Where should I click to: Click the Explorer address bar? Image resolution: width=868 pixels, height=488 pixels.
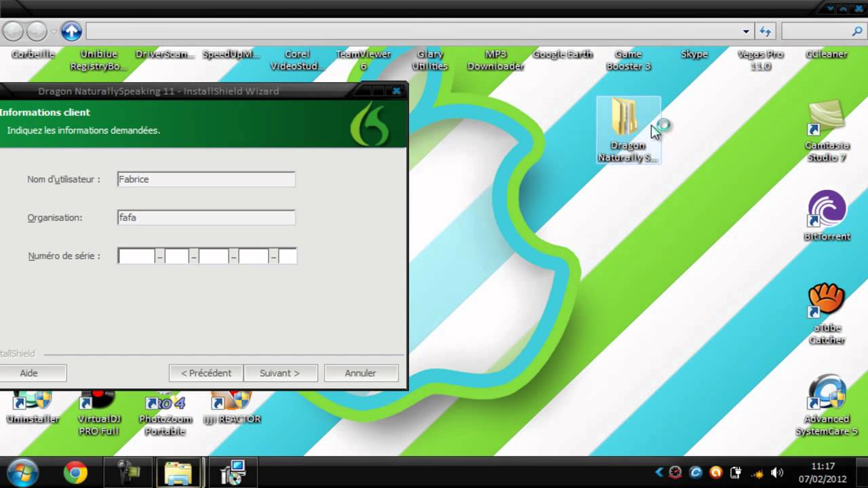pos(414,31)
